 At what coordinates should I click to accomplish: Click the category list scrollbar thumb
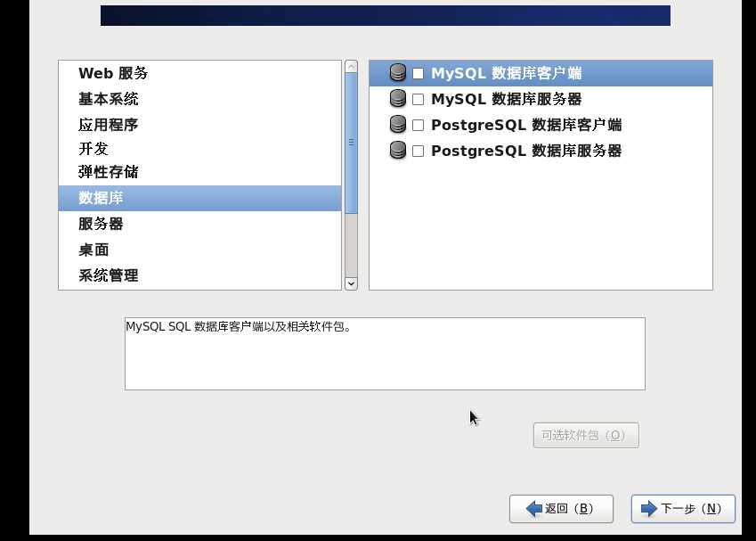click(x=352, y=143)
